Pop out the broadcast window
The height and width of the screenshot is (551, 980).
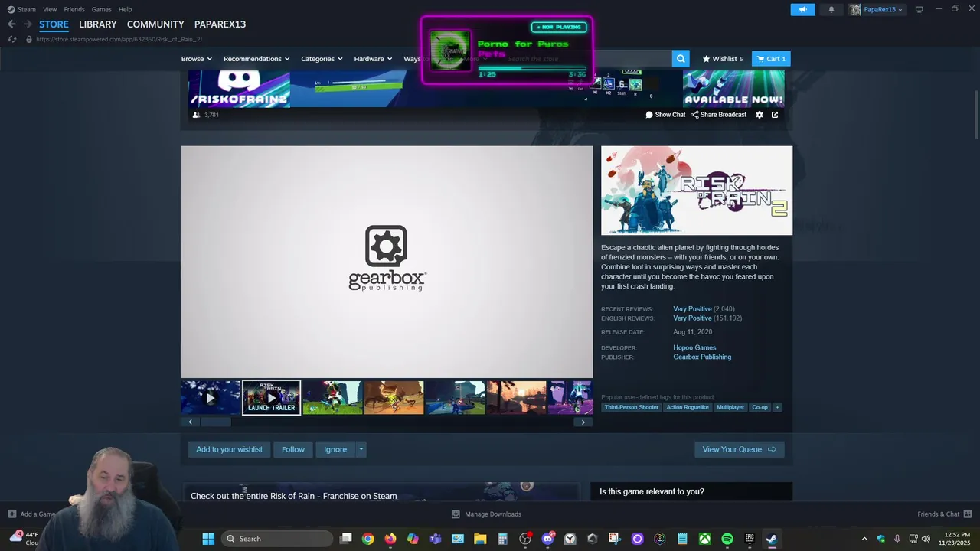click(775, 115)
